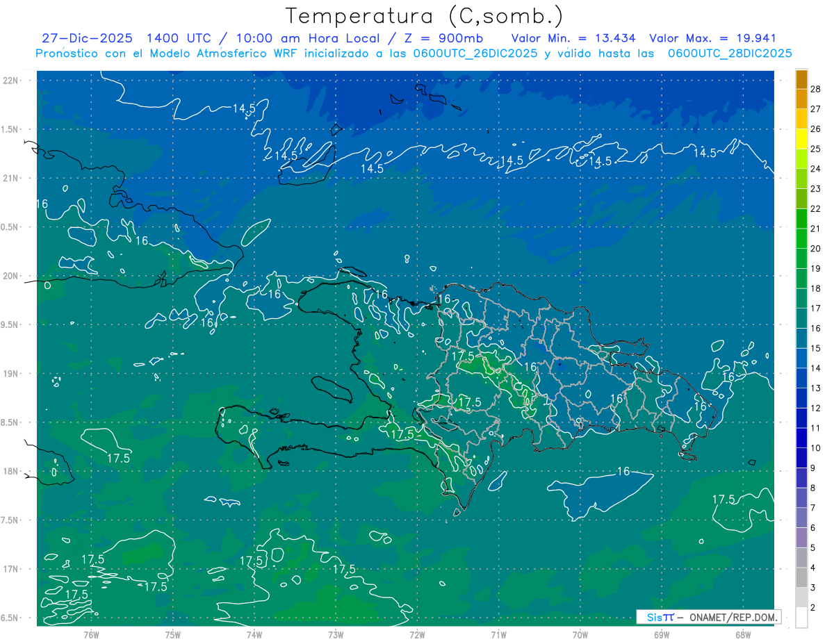The height and width of the screenshot is (644, 834).
Task: Pick the color bar segment between 20 and 21
Action: click(801, 238)
